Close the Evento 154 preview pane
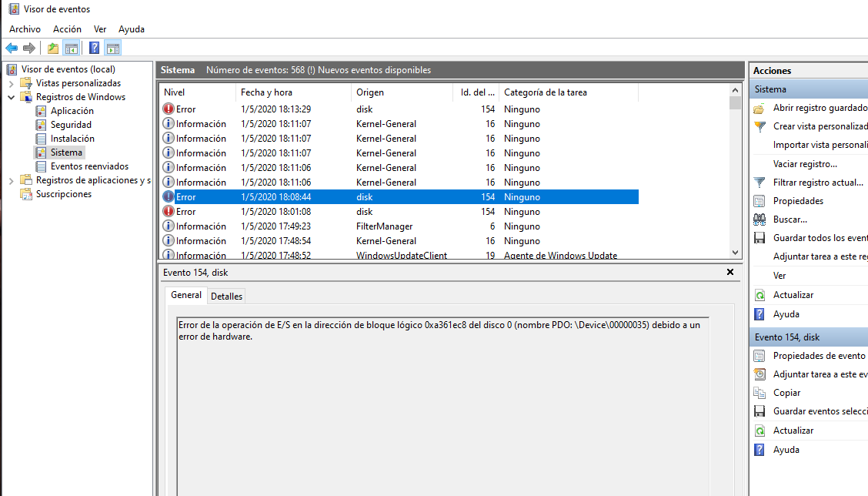This screenshot has width=868, height=496. point(730,272)
